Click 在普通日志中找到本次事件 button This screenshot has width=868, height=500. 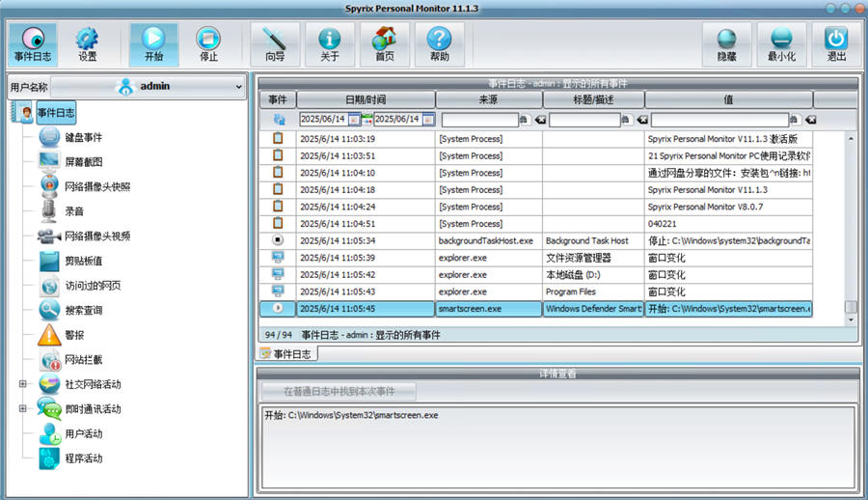(339, 391)
